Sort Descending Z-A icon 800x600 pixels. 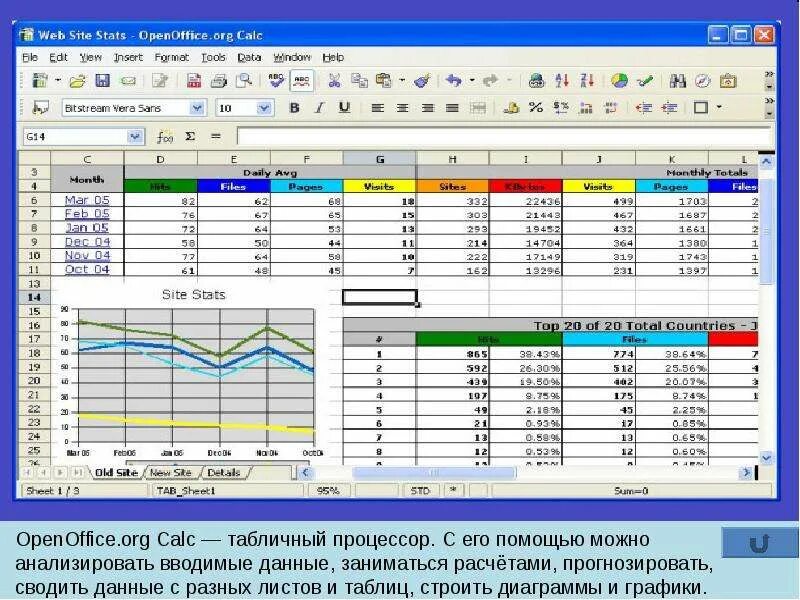click(x=587, y=81)
